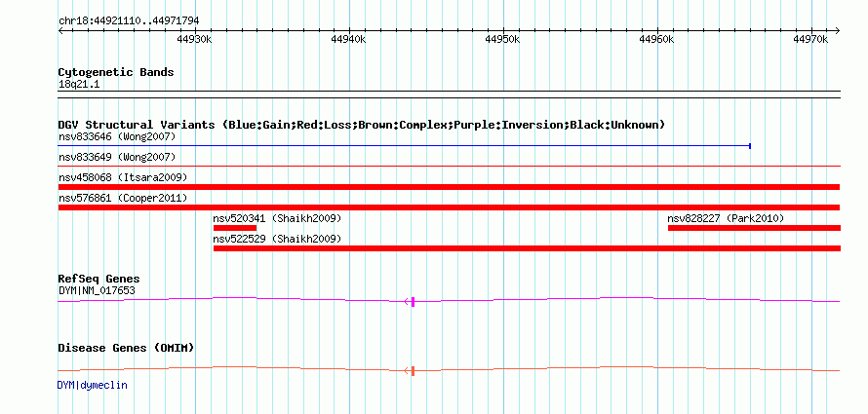
Task: Open variant label nsv576861 (Cooper2011)
Action: coord(123,198)
